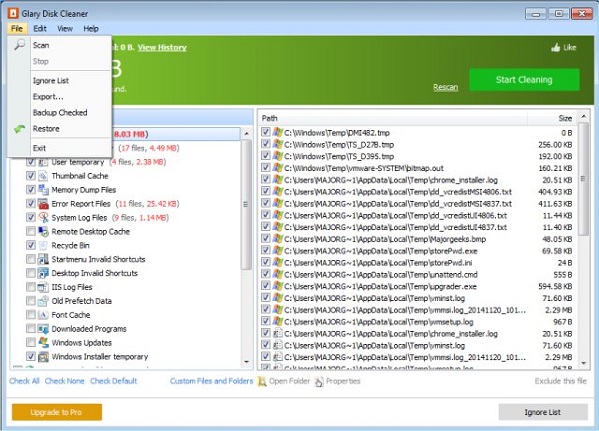Click the Error Report Files icon
599x431 pixels.
pos(43,204)
